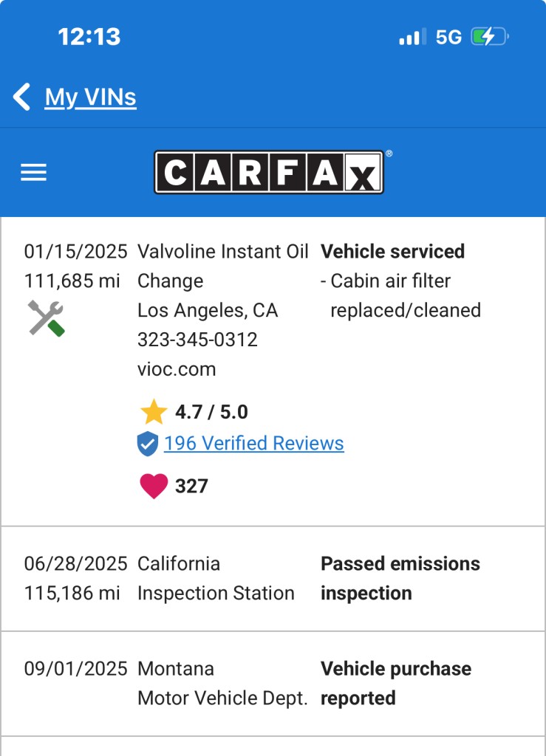Image resolution: width=546 pixels, height=756 pixels.
Task: Select the Vehicle purchase reported record
Action: 395,683
